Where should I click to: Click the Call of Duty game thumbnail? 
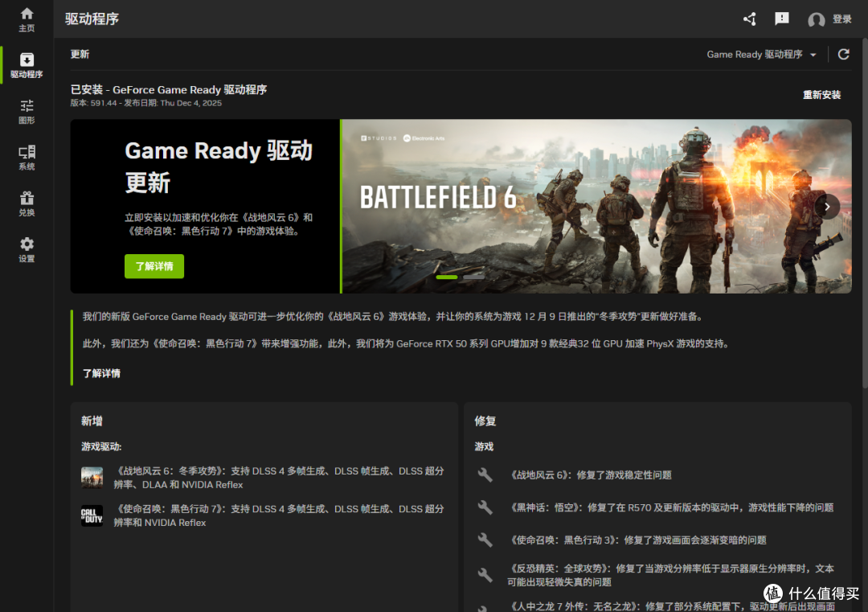[x=92, y=515]
